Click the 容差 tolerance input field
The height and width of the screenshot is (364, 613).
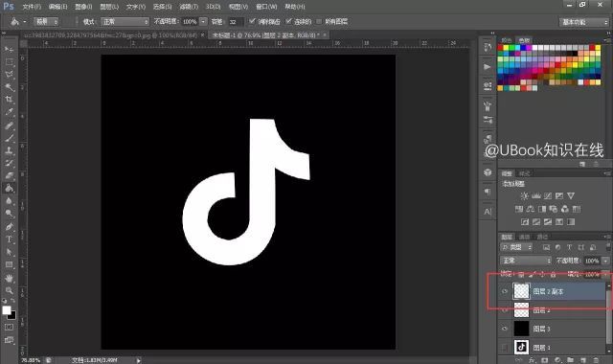click(x=236, y=22)
